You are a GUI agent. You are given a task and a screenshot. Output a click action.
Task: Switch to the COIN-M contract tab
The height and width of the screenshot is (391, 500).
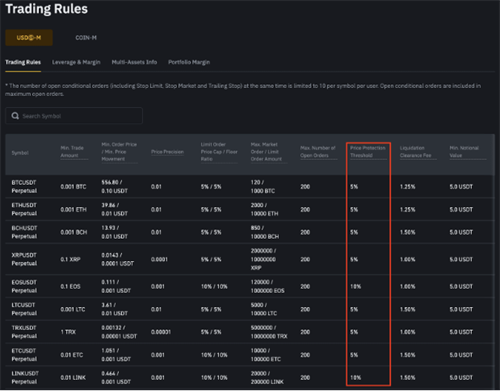pos(86,38)
